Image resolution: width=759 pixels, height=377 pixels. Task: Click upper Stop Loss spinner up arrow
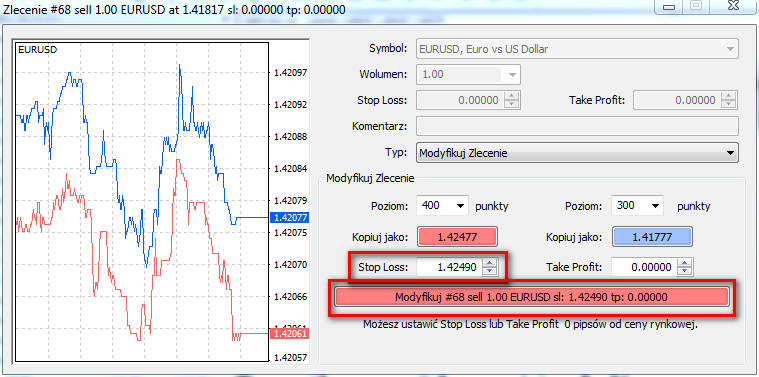512,96
